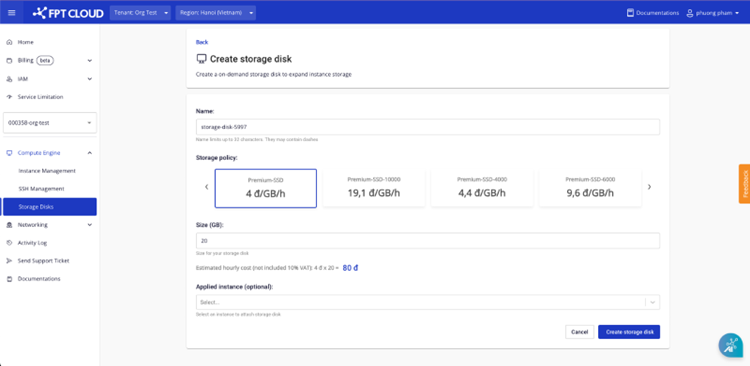Expand the Billing menu chevron

89,61
